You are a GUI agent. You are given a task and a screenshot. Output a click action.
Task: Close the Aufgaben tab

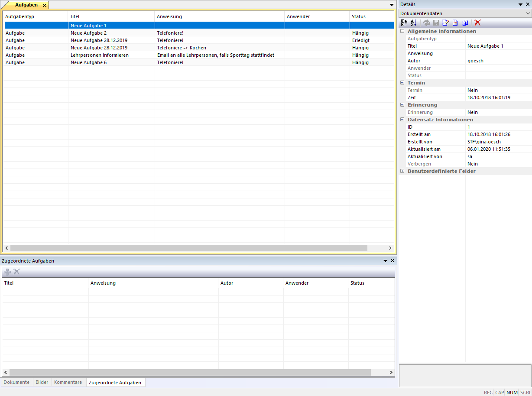tap(44, 5)
